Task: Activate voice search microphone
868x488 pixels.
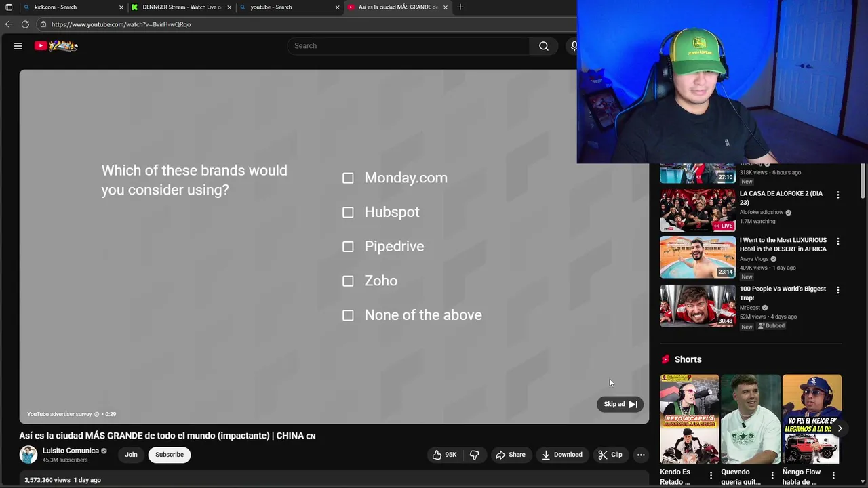Action: pos(573,46)
